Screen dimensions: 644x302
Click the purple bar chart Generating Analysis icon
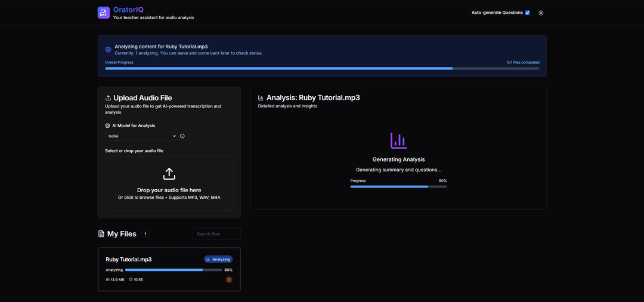[398, 141]
